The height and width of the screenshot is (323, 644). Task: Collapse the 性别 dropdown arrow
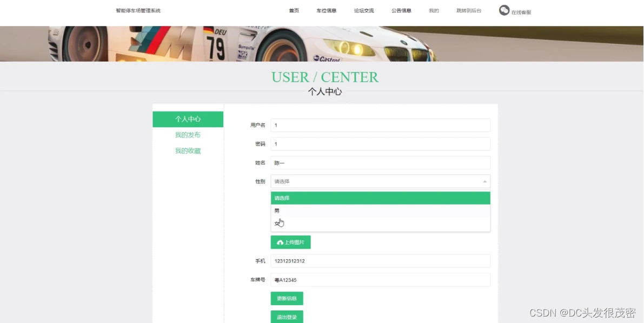(484, 181)
